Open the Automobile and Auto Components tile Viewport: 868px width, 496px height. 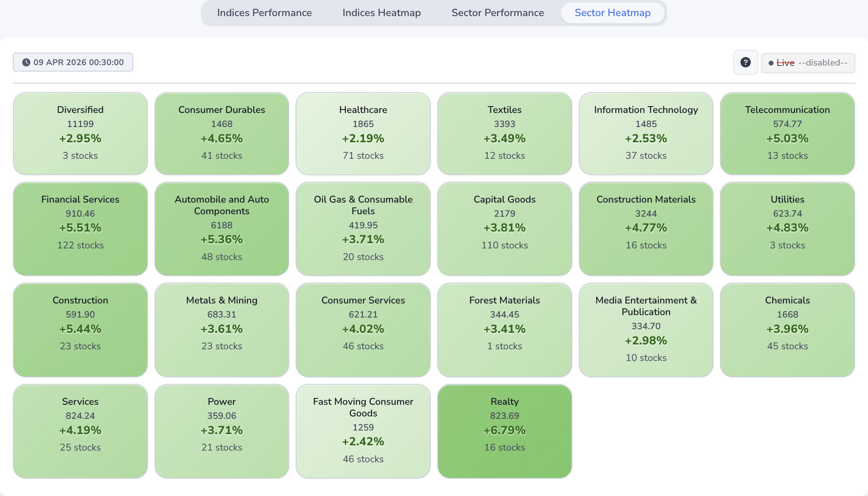(222, 229)
